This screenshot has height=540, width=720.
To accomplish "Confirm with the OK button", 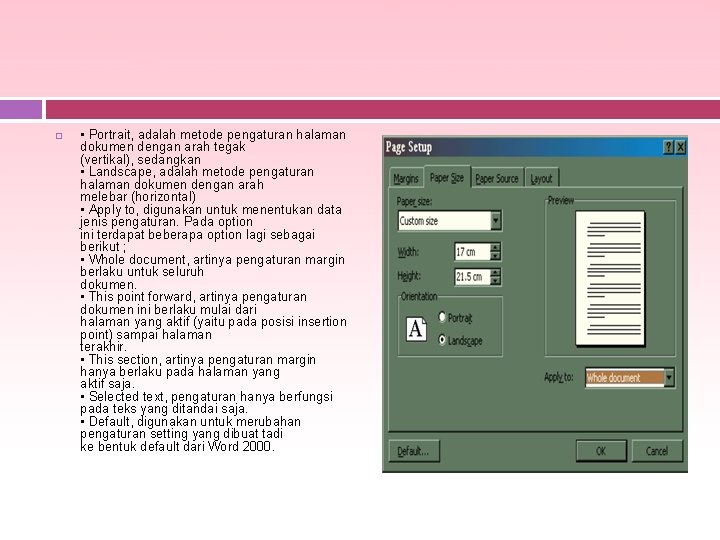I will point(601,451).
